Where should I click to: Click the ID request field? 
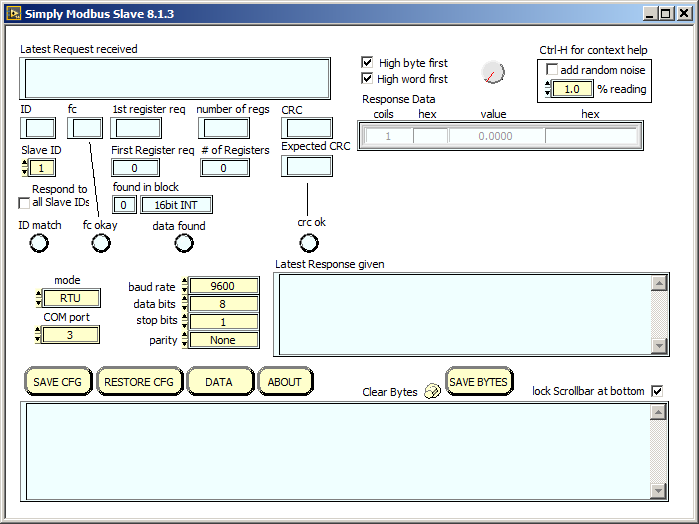pos(38,128)
